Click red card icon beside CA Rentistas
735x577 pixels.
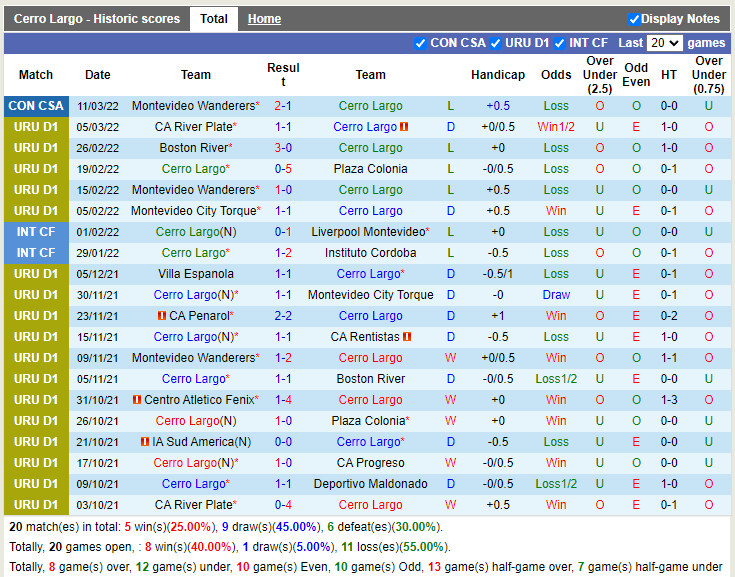(408, 337)
